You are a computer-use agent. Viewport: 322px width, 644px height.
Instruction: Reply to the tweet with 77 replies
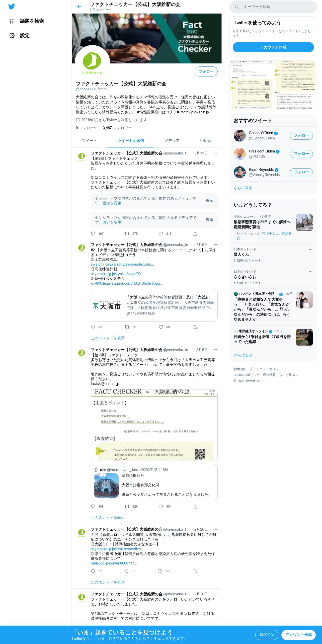(93, 571)
